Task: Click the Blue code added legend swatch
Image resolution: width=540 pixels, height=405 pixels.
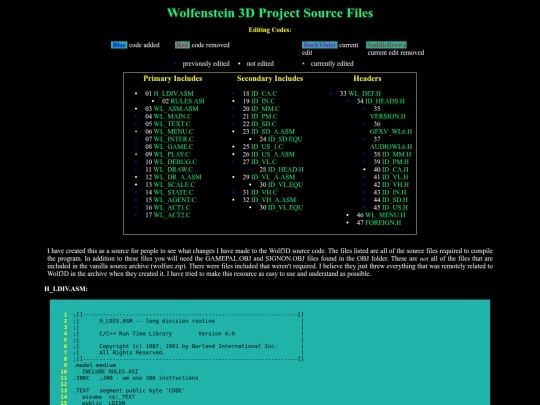Action: pyautogui.click(x=119, y=45)
